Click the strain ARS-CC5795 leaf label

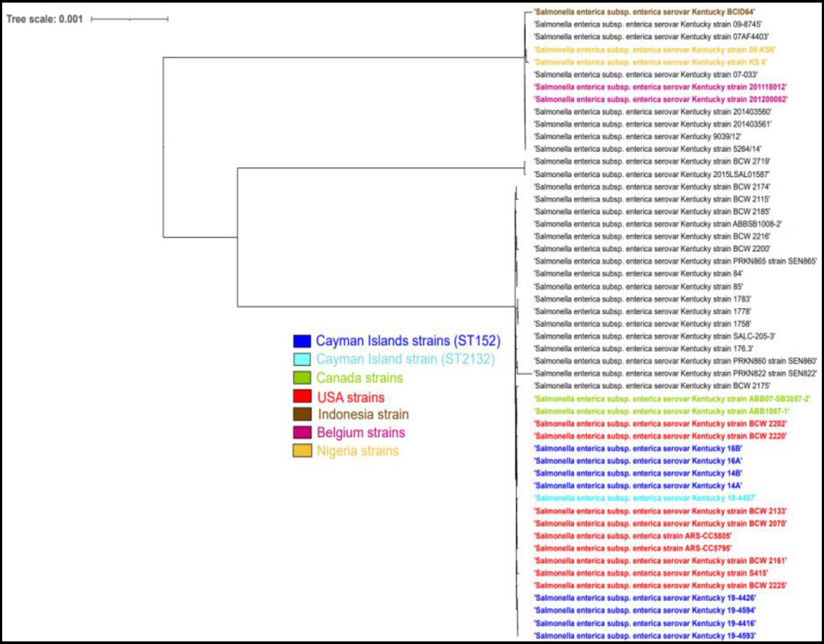coord(633,548)
